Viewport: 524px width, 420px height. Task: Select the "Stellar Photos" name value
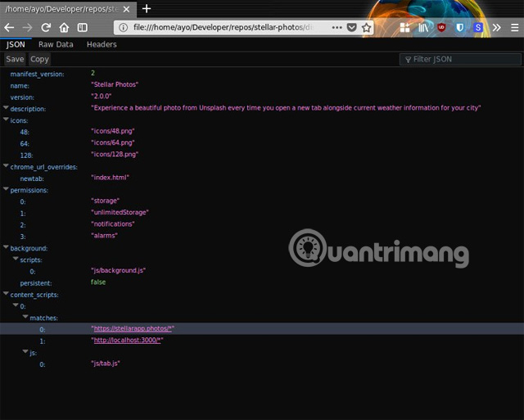coord(115,84)
